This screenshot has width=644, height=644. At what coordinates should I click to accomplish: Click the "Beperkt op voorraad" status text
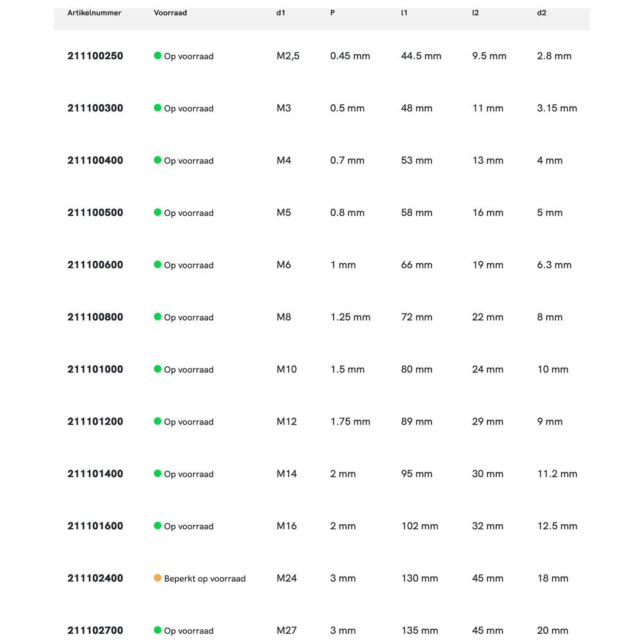[205, 578]
